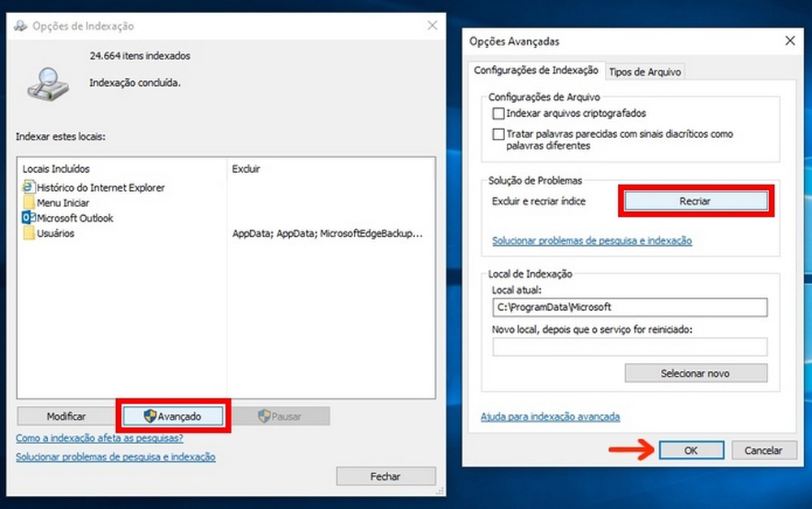This screenshot has width=812, height=509.
Task: Click Fechar in Opções de Indexação
Action: pyautogui.click(x=386, y=477)
